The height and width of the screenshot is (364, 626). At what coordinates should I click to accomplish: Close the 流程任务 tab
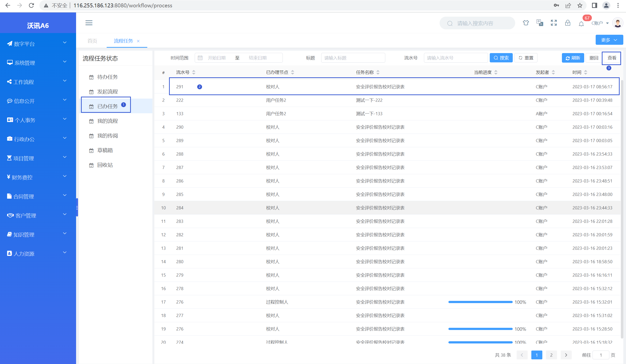pyautogui.click(x=138, y=41)
